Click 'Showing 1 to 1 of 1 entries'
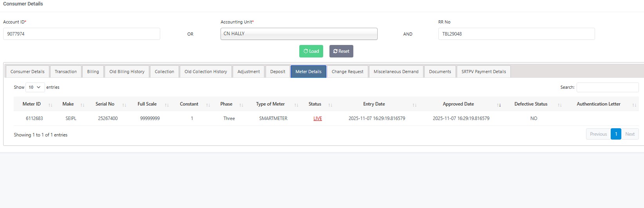 tap(41, 135)
